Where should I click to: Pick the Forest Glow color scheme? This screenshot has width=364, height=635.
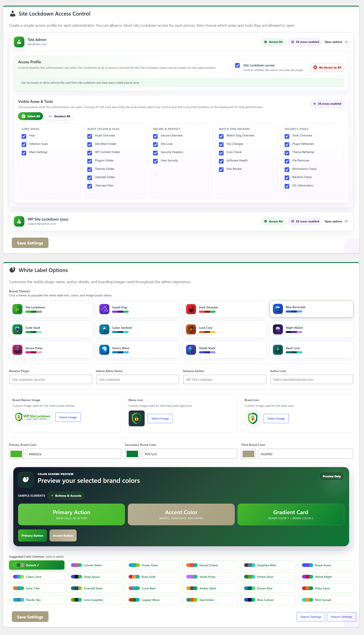tap(268, 576)
